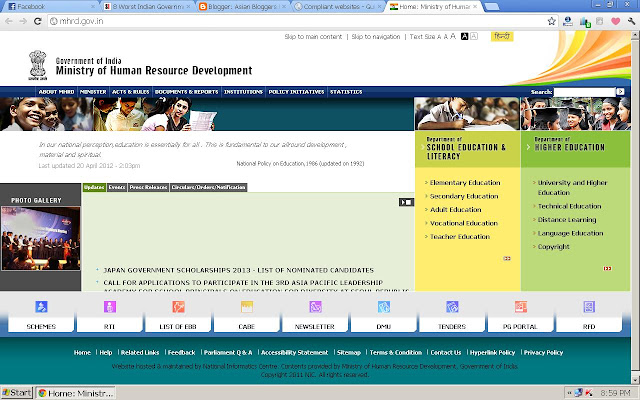The image size is (640, 400).
Task: Switch to Blogger: Asian Bloggers tab
Action: tap(242, 7)
